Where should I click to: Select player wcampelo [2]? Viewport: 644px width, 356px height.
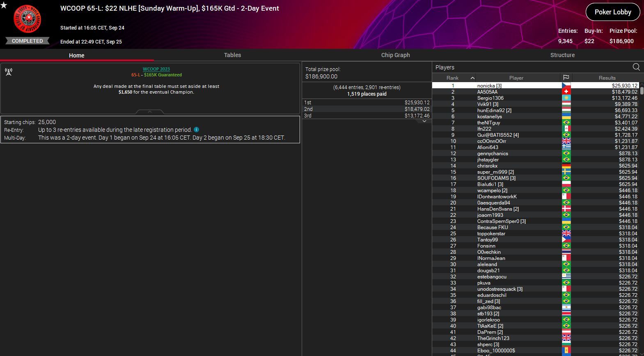click(x=492, y=190)
